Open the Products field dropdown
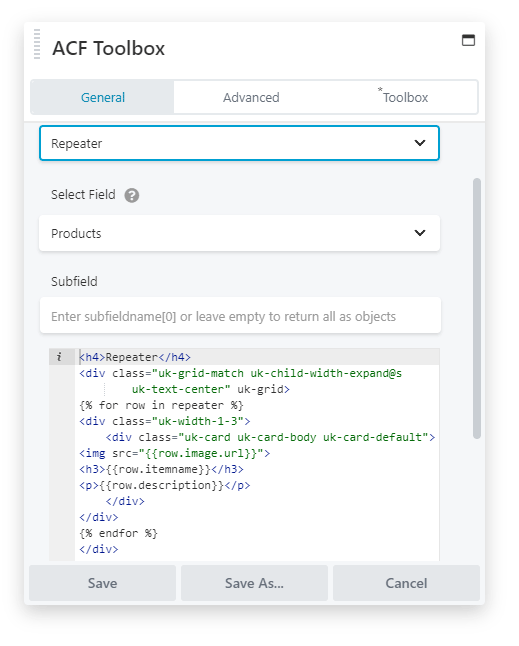The image size is (519, 646). coord(239,233)
